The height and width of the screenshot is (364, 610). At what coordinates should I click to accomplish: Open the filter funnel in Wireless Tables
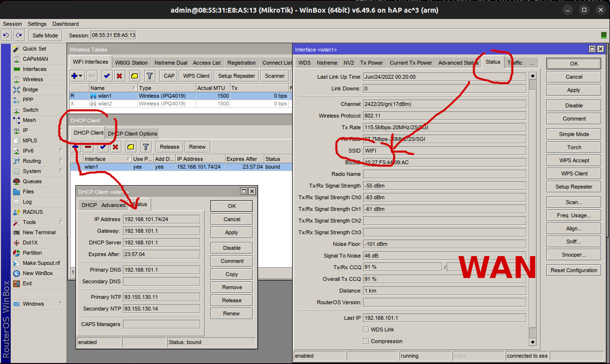(150, 76)
